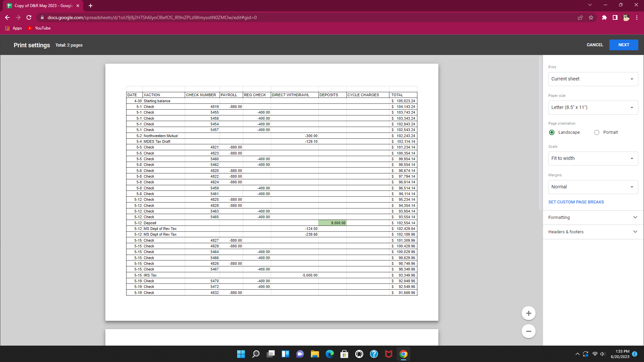Select Portrait page orientation
The image size is (644, 362).
tap(596, 132)
